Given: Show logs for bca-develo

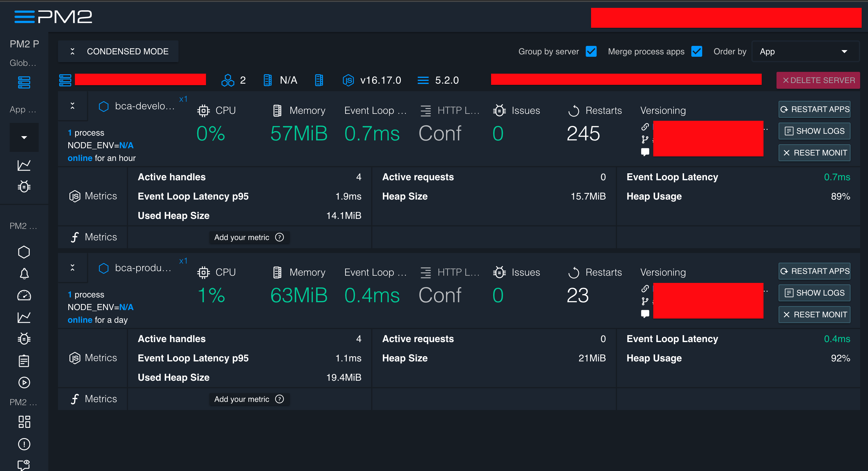Looking at the screenshot, I should tap(815, 131).
